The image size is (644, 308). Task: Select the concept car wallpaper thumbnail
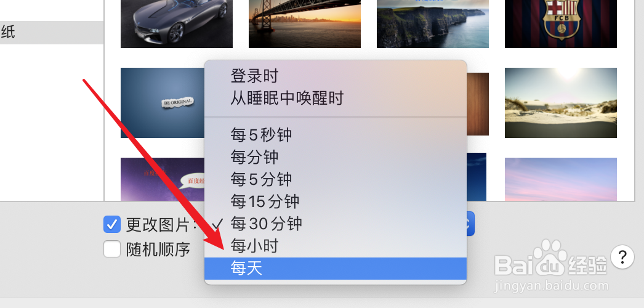point(177,24)
